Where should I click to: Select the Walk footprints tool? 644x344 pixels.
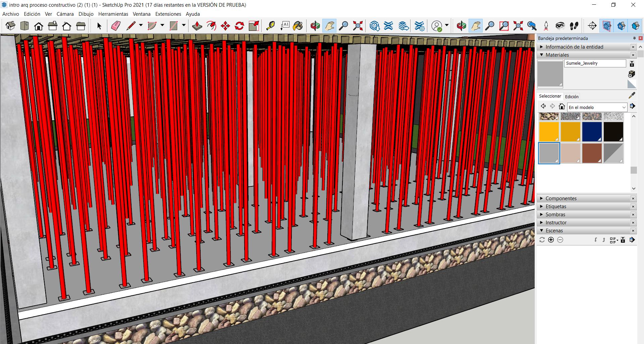tap(574, 26)
